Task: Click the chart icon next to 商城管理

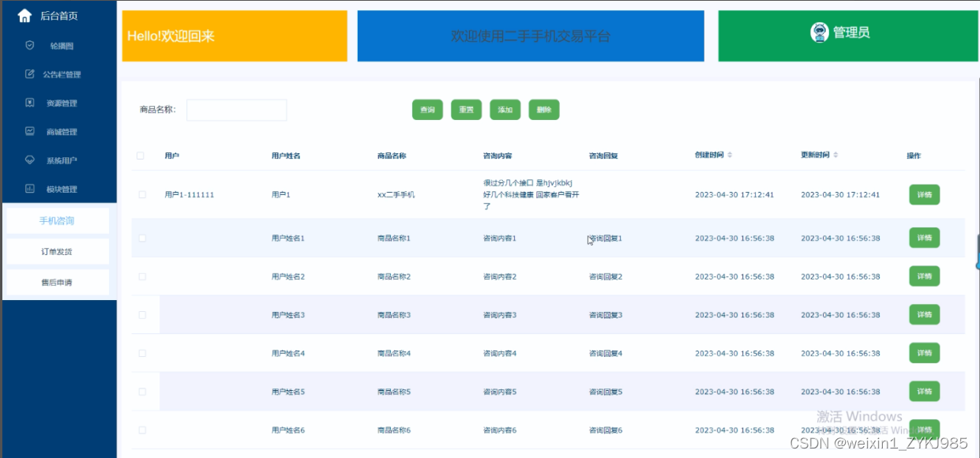Action: [x=30, y=131]
